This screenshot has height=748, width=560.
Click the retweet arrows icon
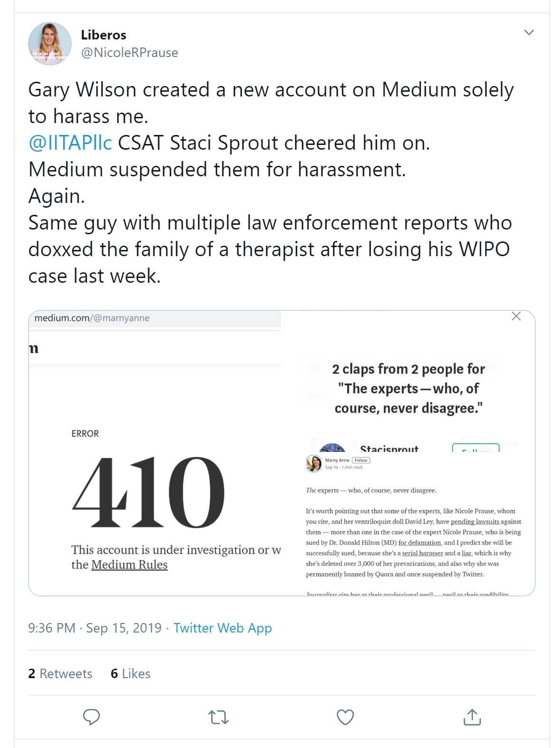tap(219, 717)
